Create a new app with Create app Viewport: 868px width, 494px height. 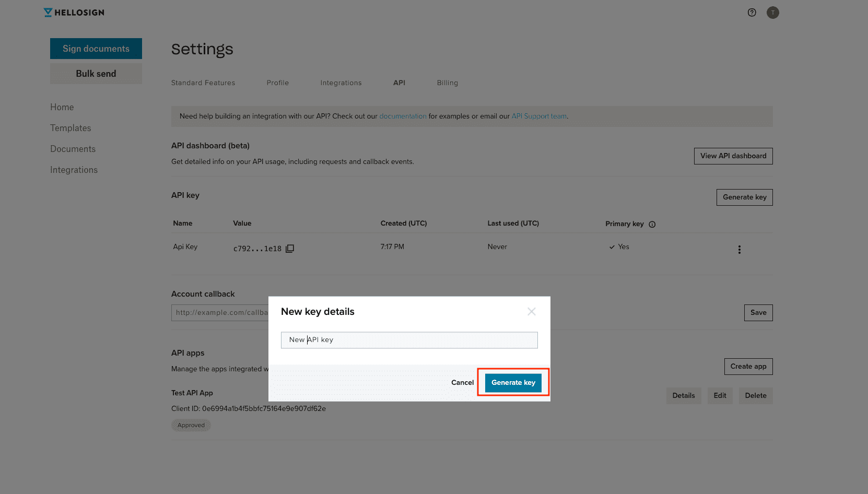click(x=748, y=366)
